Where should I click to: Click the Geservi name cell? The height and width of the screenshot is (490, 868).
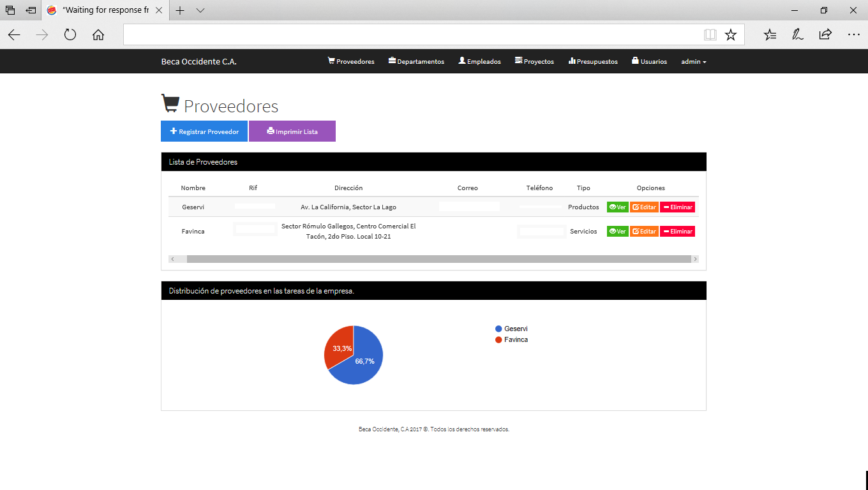coord(193,207)
